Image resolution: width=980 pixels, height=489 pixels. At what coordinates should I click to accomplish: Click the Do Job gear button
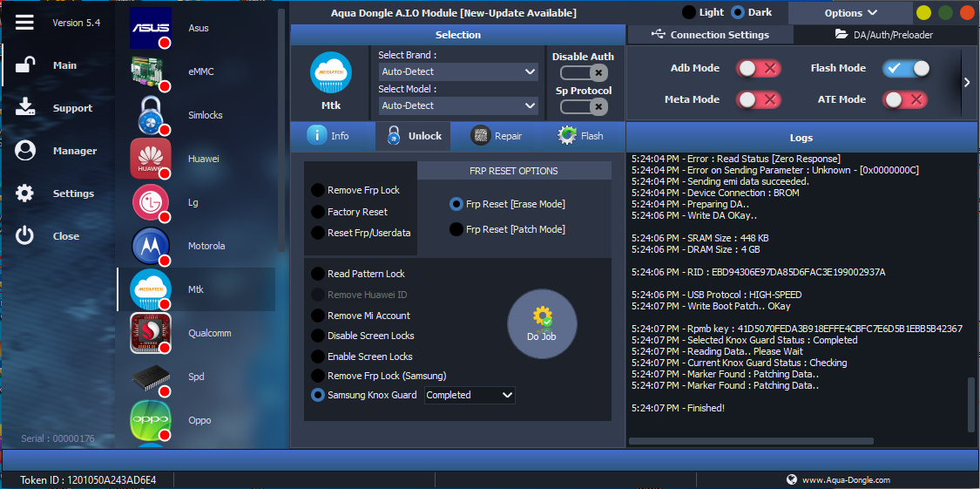pos(542,323)
